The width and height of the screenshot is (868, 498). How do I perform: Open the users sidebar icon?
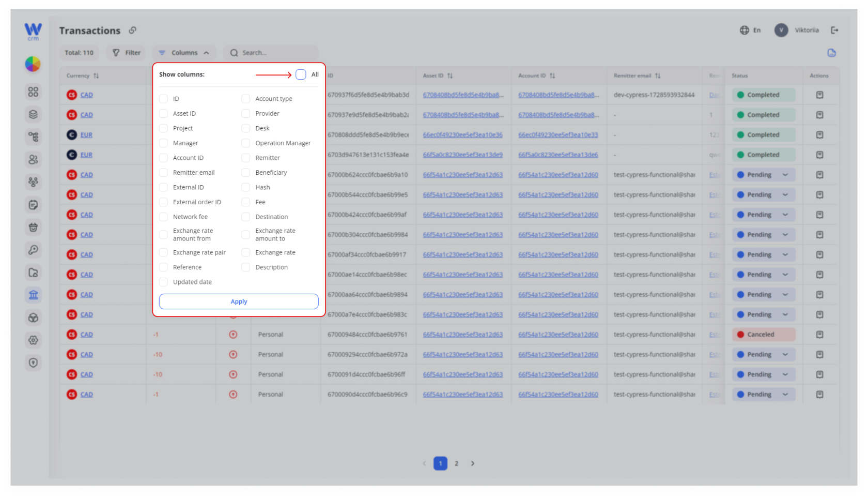(x=33, y=159)
